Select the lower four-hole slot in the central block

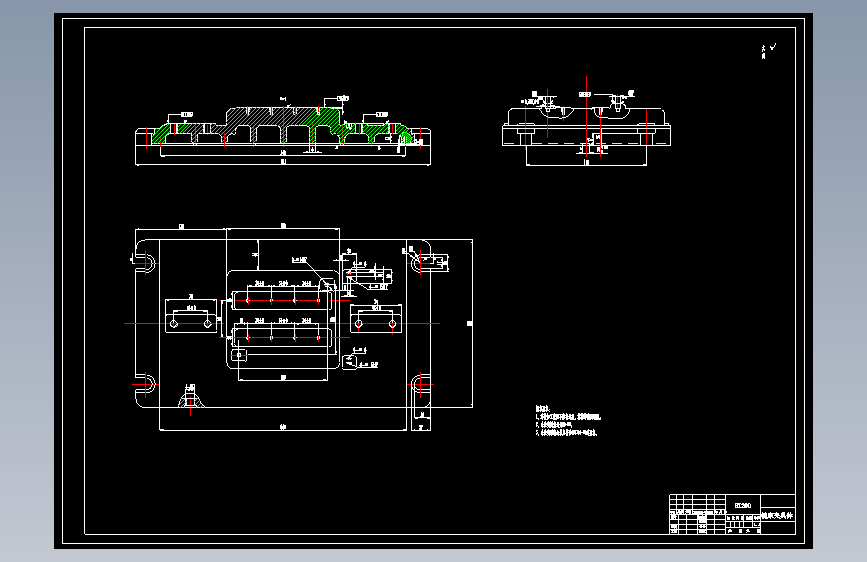pos(282,337)
